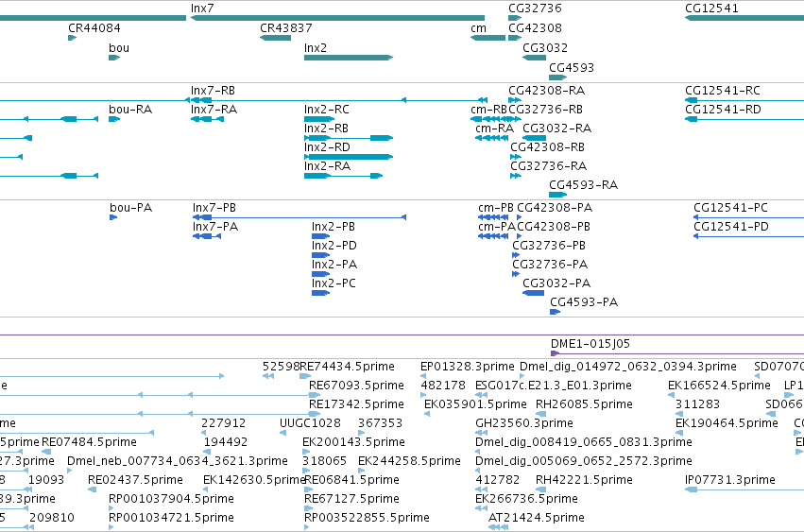Click the Inx2-RA transcript label
This screenshot has width=804, height=532.
tap(327, 166)
